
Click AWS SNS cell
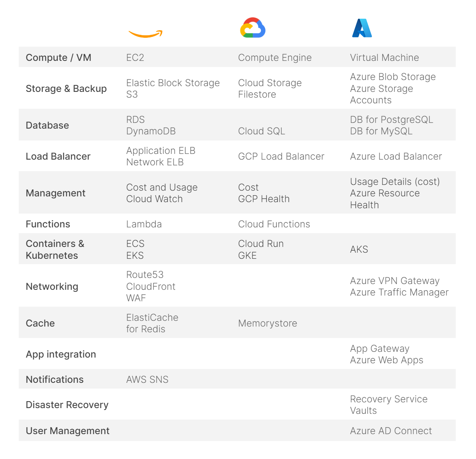(x=147, y=379)
